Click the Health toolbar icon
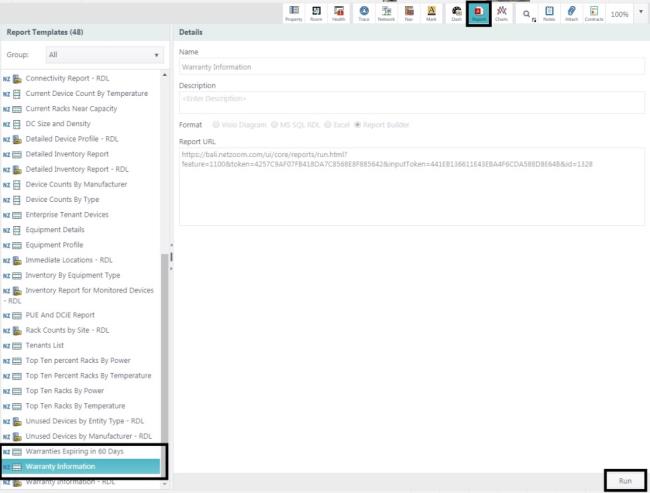 [x=339, y=12]
